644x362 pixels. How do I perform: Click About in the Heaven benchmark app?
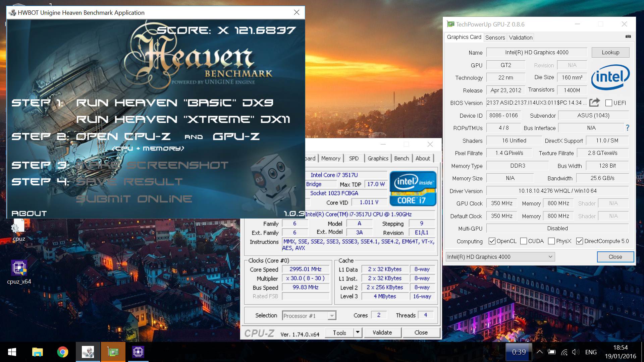[x=29, y=213]
